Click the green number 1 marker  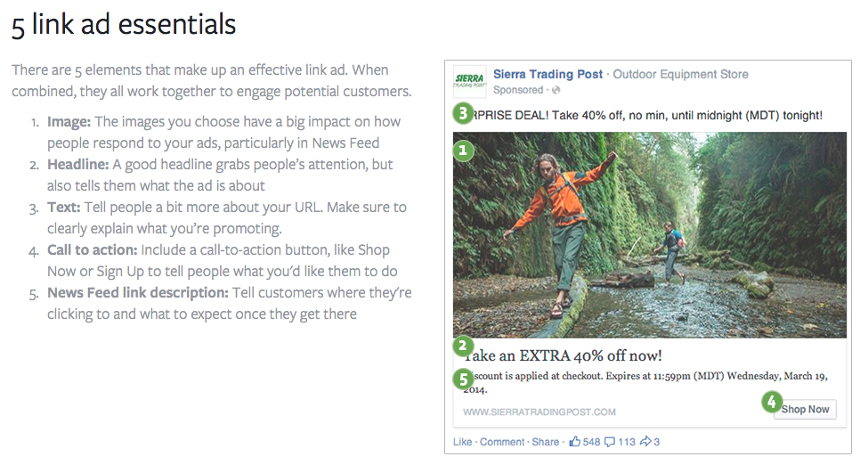click(463, 151)
